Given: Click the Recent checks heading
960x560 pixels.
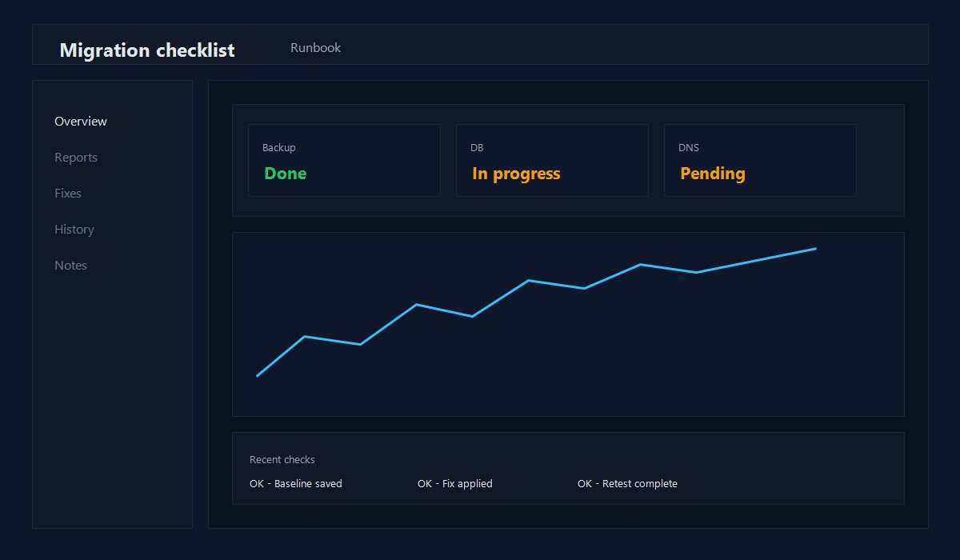Looking at the screenshot, I should coord(282,460).
